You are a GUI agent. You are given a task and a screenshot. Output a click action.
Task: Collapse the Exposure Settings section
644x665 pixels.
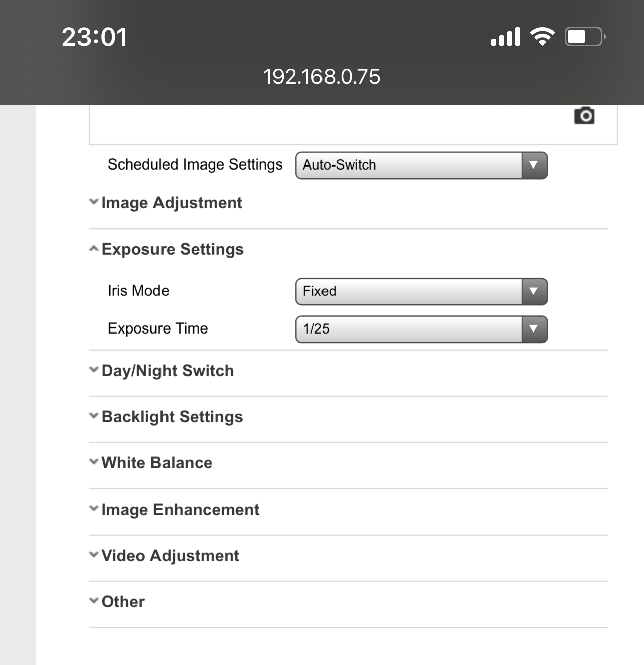pos(172,249)
